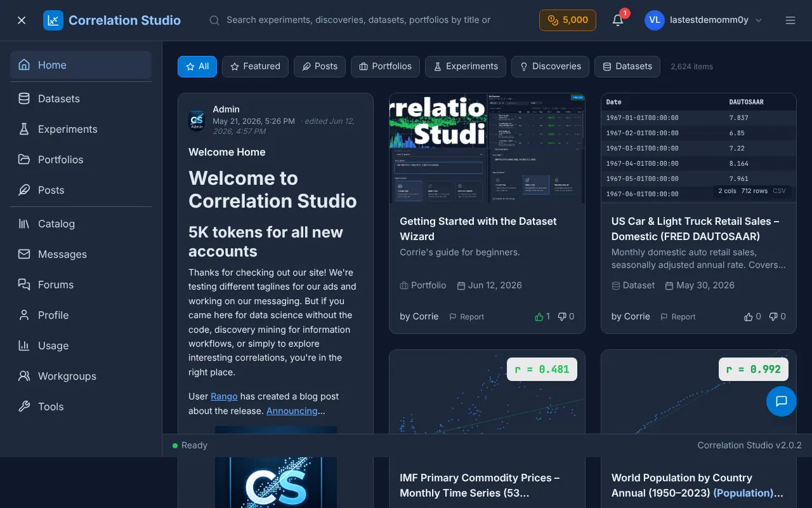Image resolution: width=812 pixels, height=508 pixels.
Task: Go to Home in sidebar
Action: tap(81, 65)
